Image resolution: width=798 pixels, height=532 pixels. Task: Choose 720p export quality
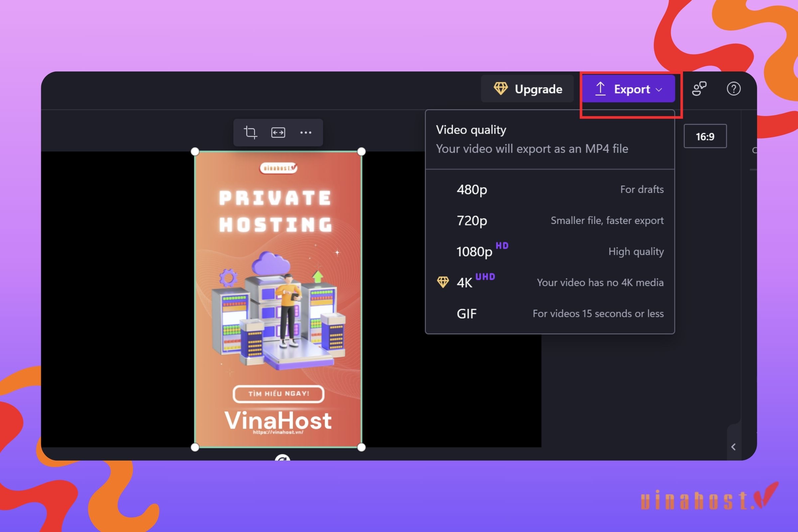(550, 220)
